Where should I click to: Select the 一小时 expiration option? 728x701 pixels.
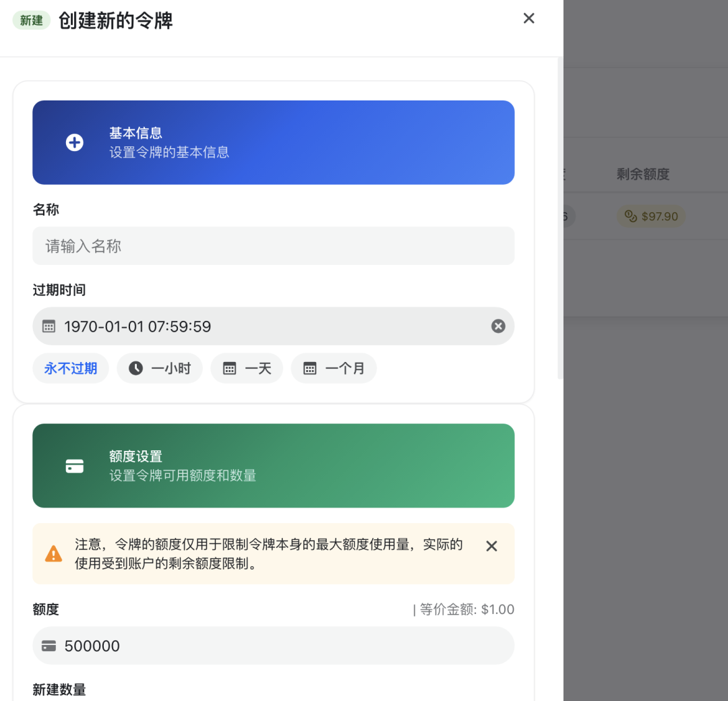(160, 368)
